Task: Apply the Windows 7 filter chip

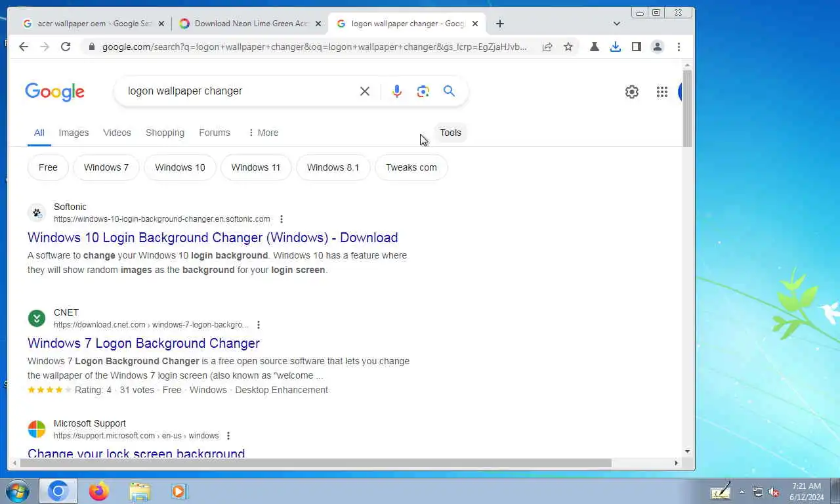Action: tap(106, 167)
